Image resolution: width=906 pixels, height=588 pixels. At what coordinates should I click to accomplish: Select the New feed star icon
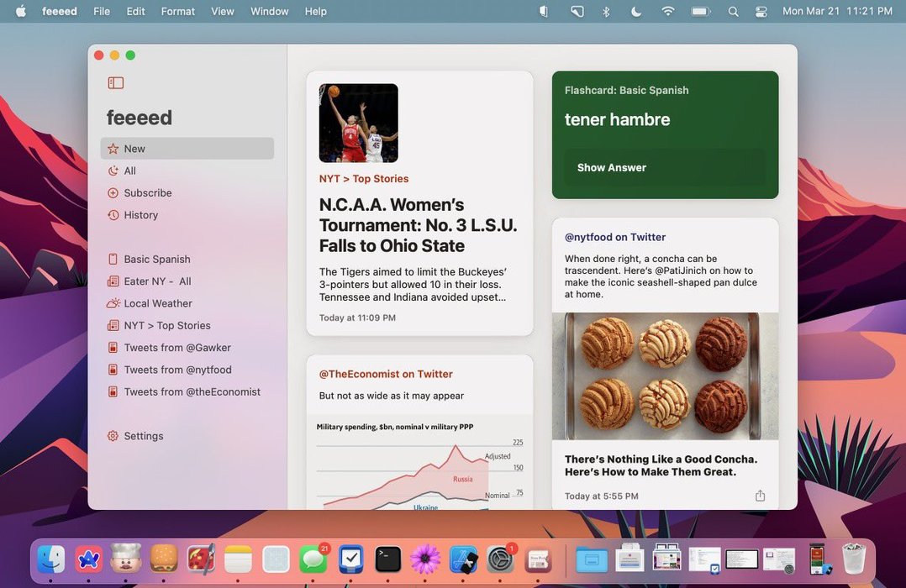tap(113, 149)
